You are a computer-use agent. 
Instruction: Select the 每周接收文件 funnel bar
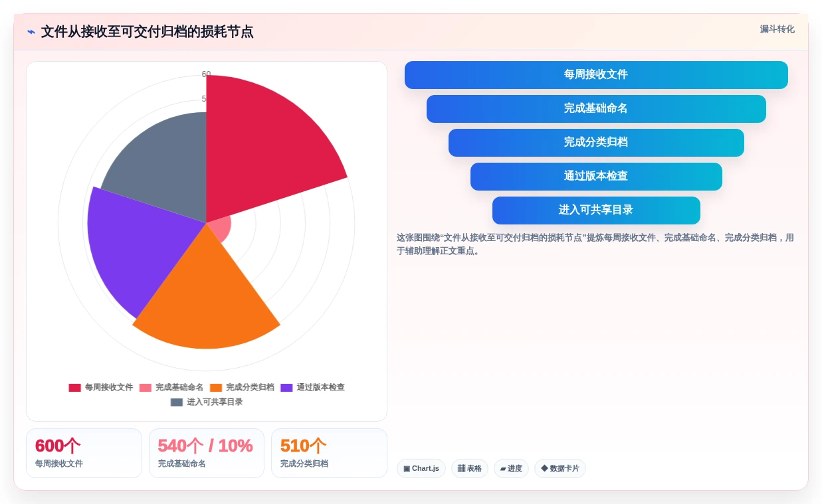click(x=596, y=75)
